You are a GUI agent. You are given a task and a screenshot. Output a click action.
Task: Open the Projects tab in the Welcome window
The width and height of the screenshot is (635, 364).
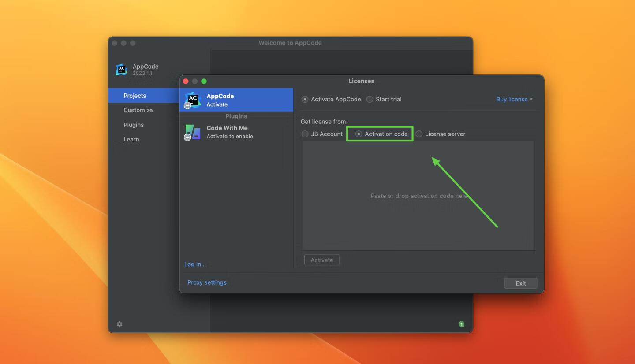(143, 96)
